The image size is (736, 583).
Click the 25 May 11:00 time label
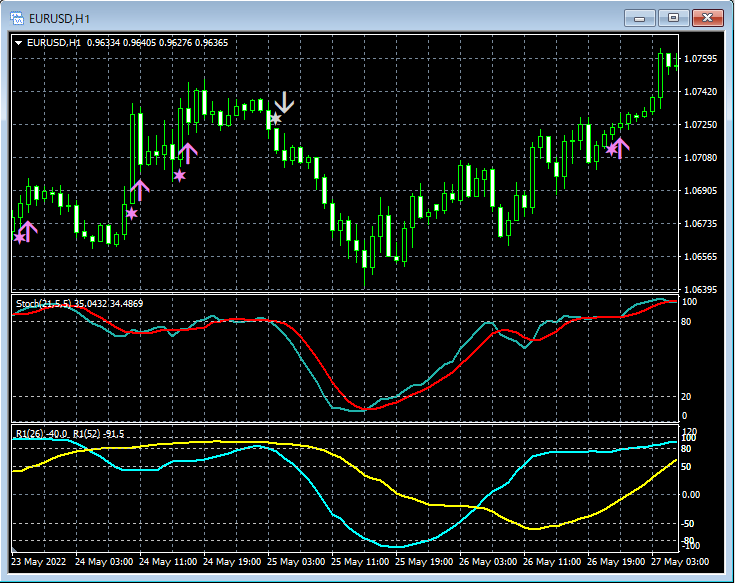[360, 561]
